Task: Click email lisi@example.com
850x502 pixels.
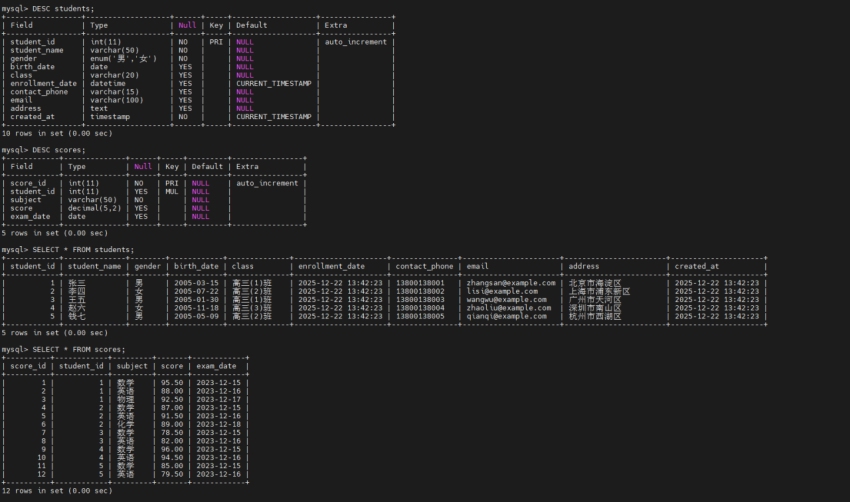Action: (503, 291)
